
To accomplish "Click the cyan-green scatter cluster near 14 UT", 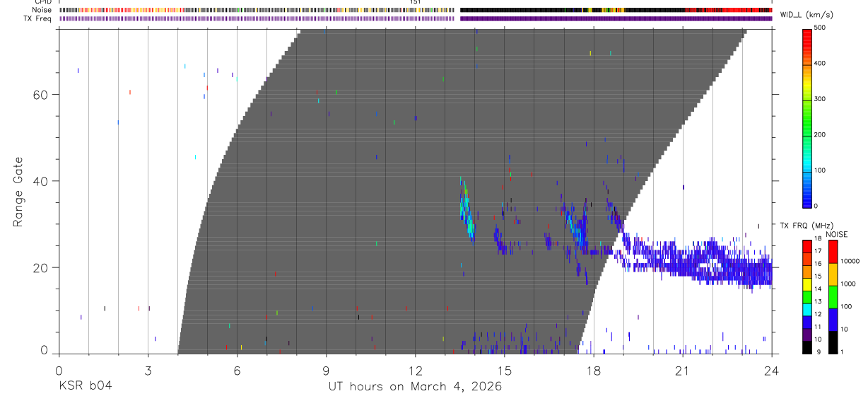I will 466,209.
